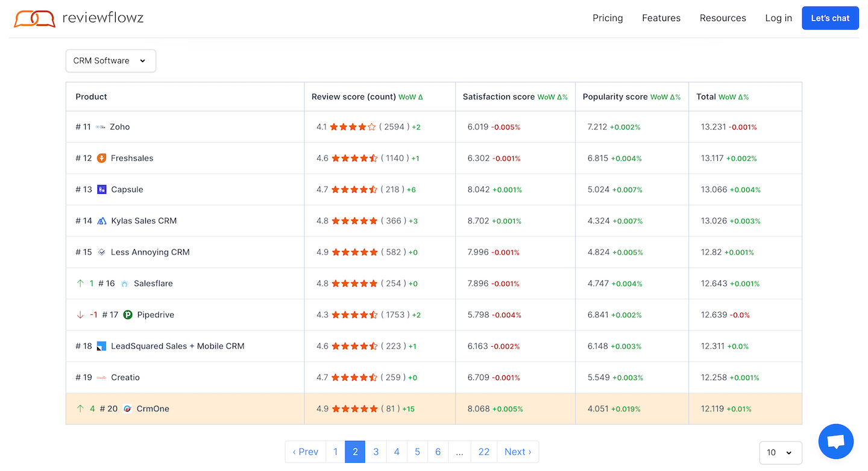The height and width of the screenshot is (471, 868).
Task: Open the Freshsales product name
Action: 132,158
